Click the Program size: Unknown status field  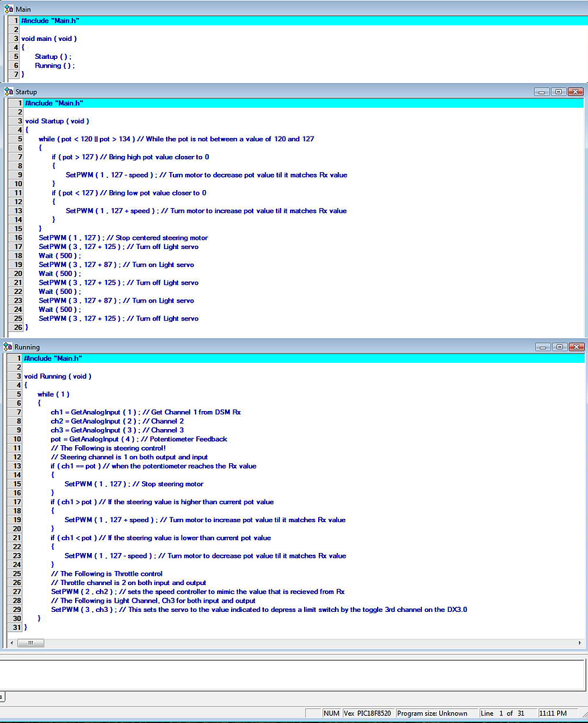(432, 713)
